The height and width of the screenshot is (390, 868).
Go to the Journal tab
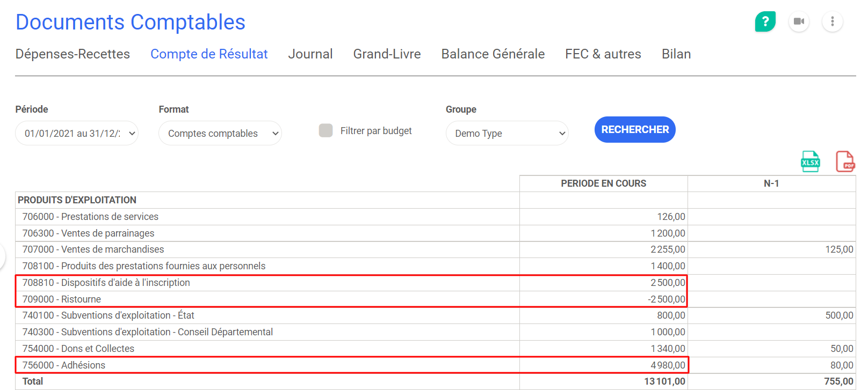point(310,54)
